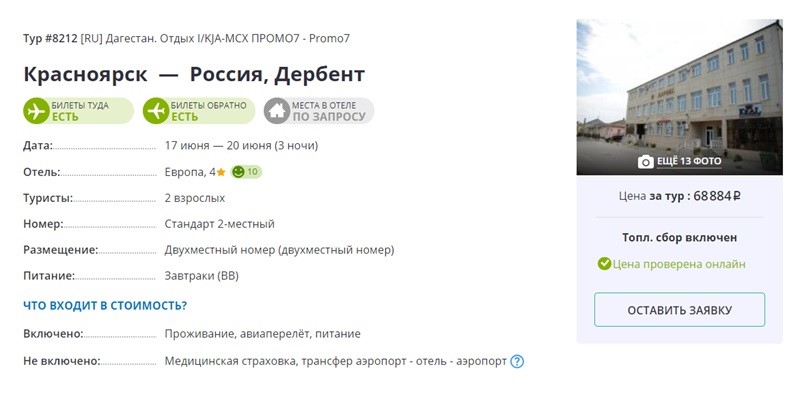Click the Тур #8212 tour number
The width and height of the screenshot is (800, 416).
(49, 39)
